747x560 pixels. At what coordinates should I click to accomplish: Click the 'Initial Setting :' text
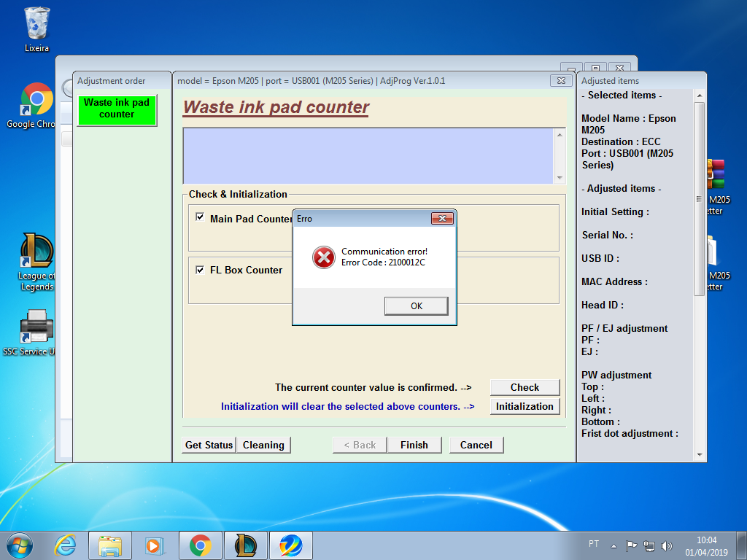click(x=615, y=212)
